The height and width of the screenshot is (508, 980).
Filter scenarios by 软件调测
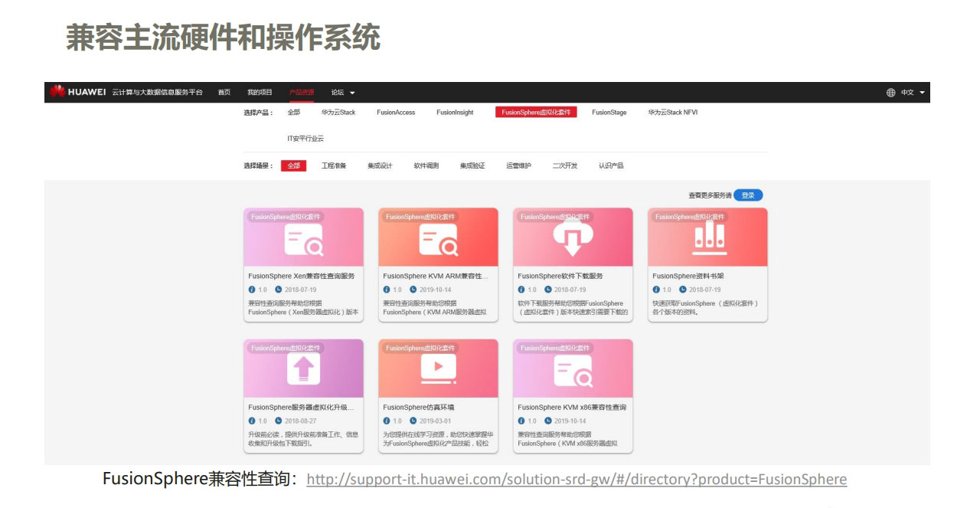426,166
